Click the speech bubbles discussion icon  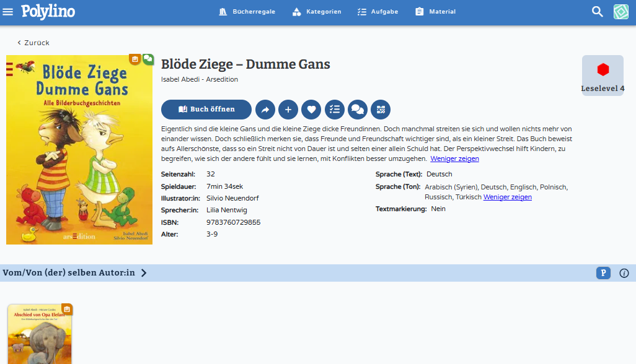(357, 110)
